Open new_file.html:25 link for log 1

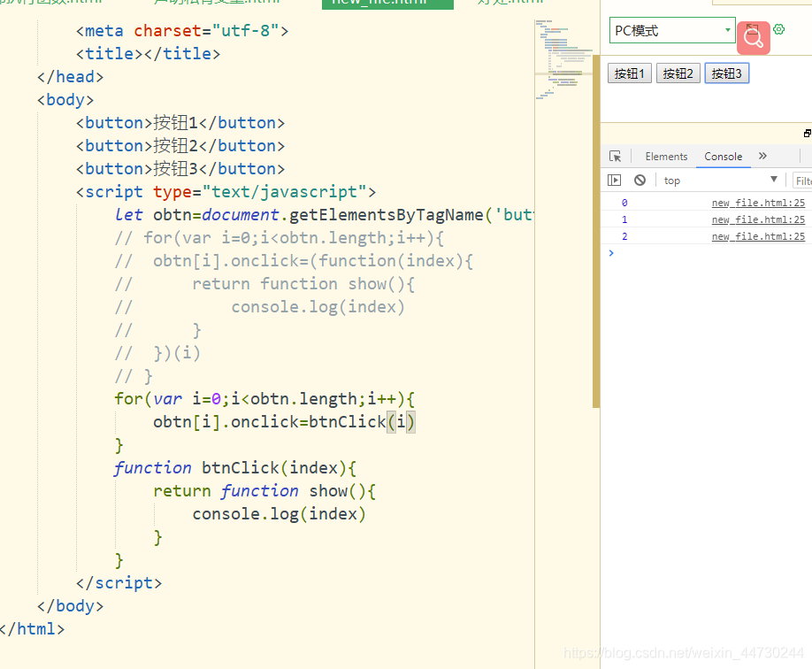click(758, 219)
